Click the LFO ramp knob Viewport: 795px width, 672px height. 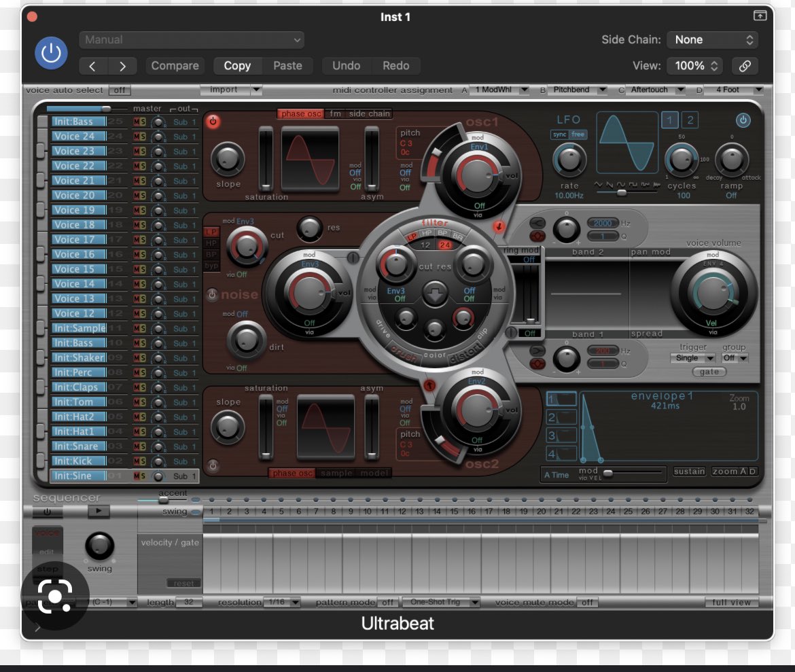pos(731,160)
